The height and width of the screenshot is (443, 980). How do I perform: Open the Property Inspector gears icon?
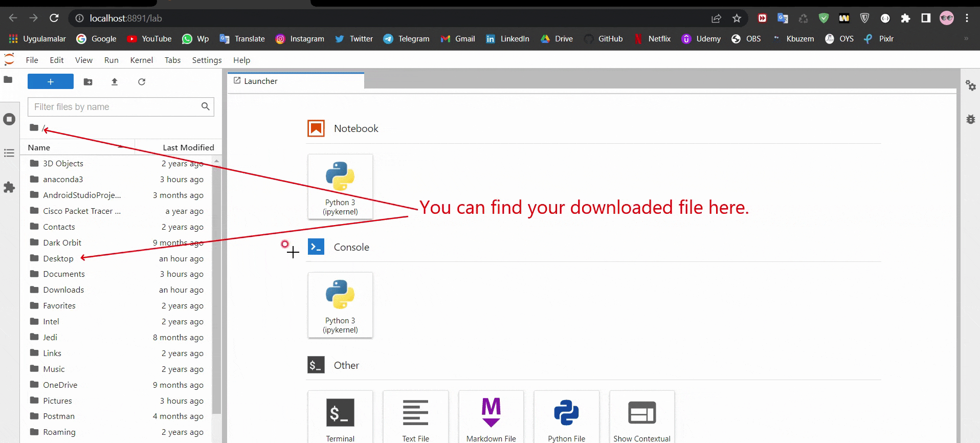pos(970,85)
